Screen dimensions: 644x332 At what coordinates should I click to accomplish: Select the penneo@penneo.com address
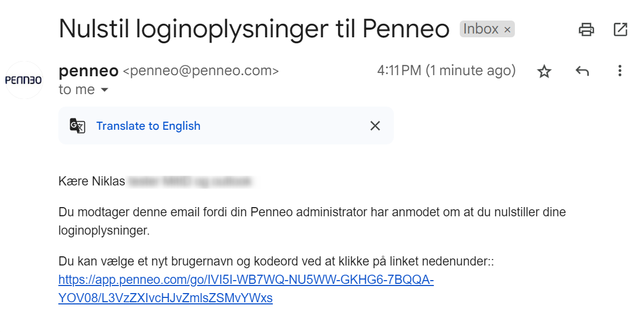pyautogui.click(x=201, y=71)
